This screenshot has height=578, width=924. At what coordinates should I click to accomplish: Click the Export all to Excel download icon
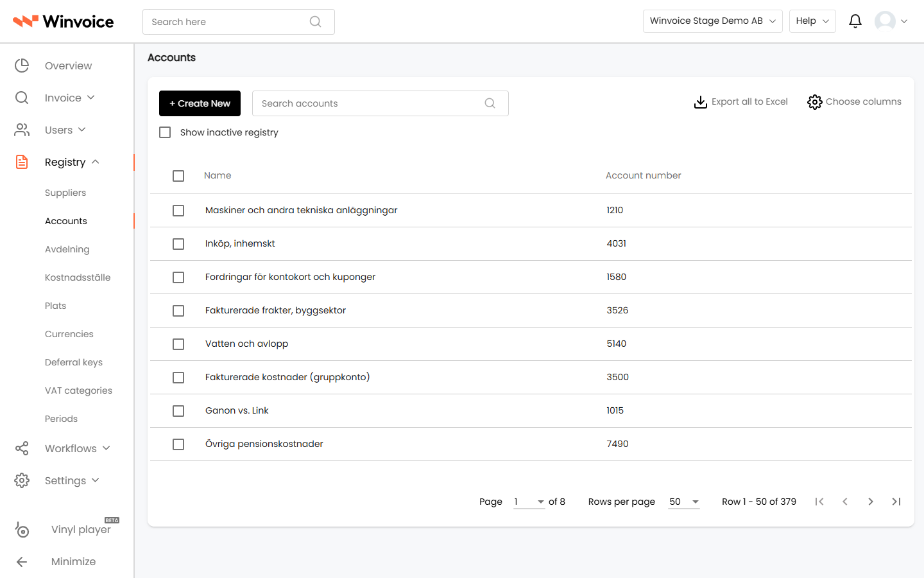(701, 102)
